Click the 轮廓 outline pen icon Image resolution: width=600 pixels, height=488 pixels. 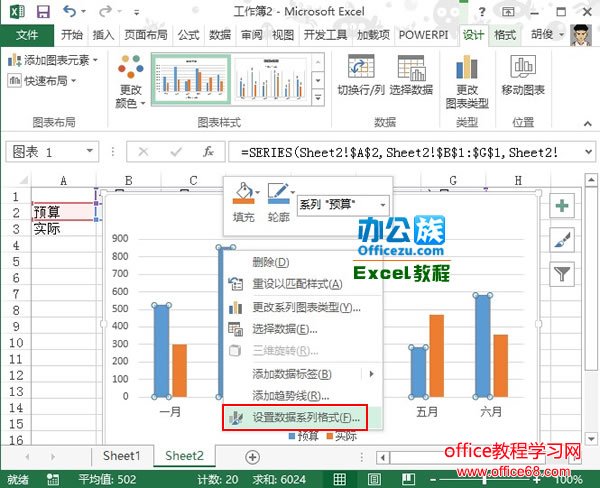[278, 194]
